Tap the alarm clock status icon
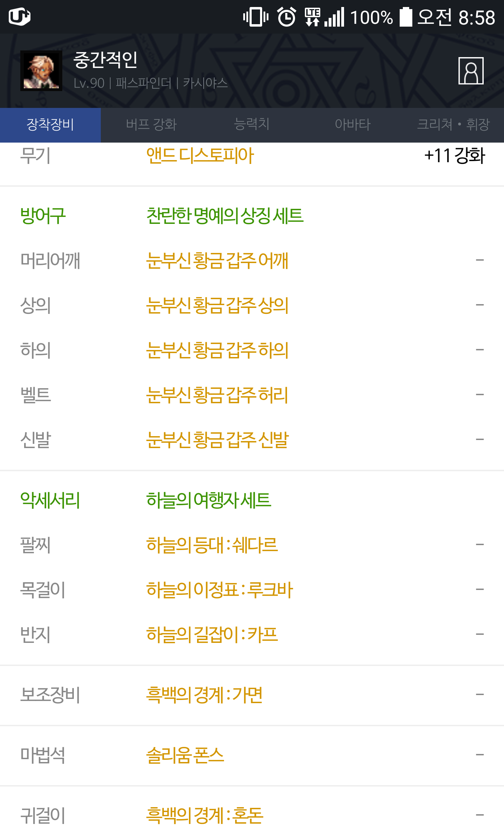Screen dimensions: 504x838 [x=287, y=17]
